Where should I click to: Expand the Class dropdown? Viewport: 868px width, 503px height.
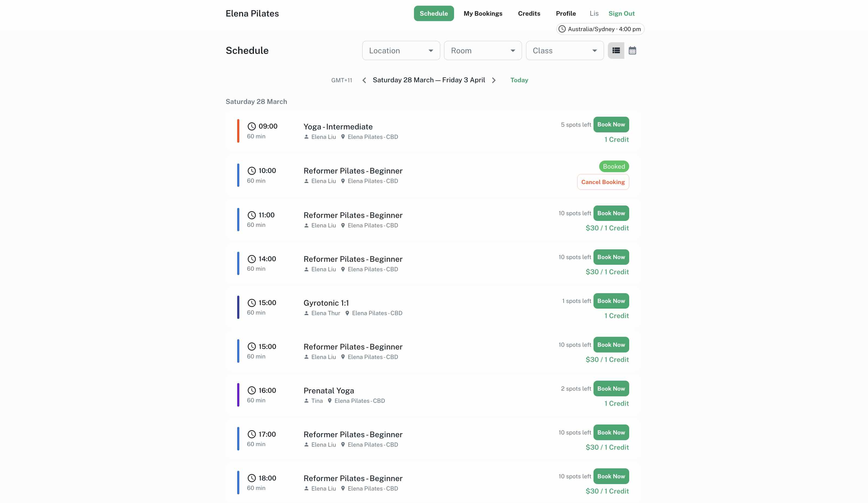(564, 50)
